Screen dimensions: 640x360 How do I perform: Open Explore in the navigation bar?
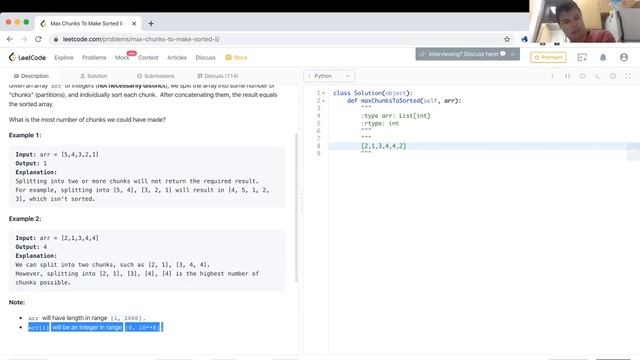pyautogui.click(x=64, y=58)
